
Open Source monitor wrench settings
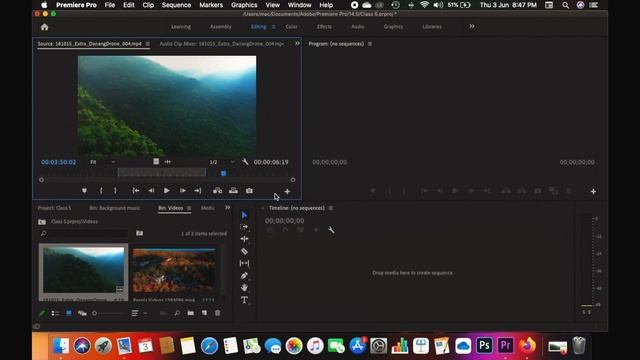[x=245, y=162]
